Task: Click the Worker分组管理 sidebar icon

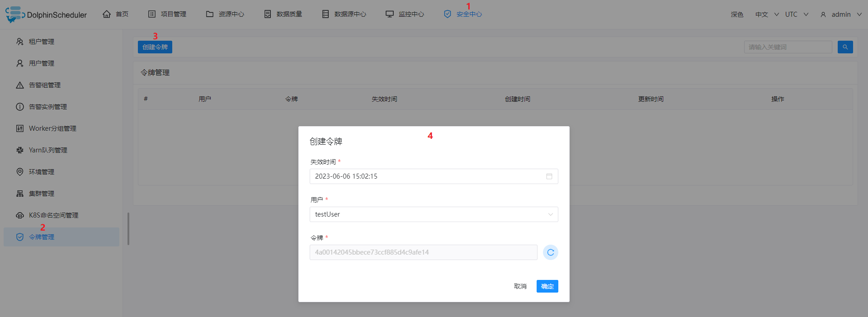Action: pos(20,128)
